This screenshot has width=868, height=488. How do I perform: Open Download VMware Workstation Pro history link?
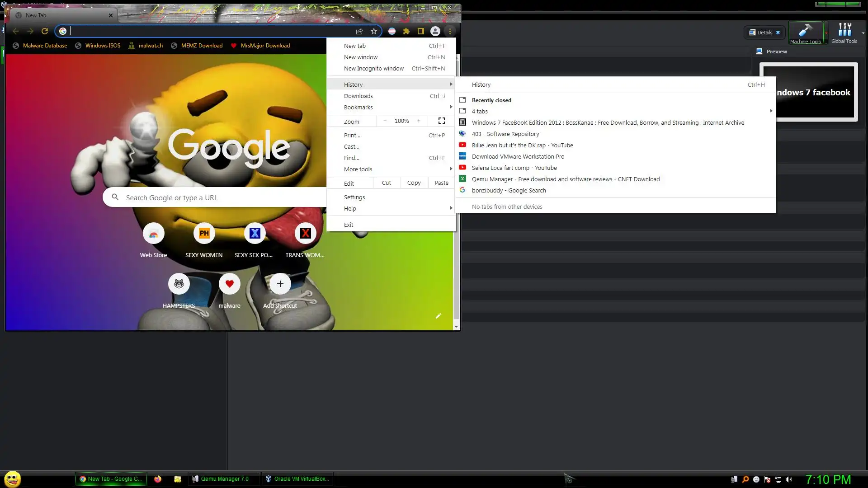518,156
